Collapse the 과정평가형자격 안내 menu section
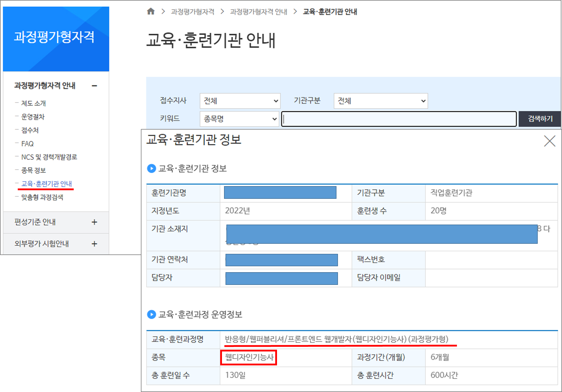 point(94,86)
